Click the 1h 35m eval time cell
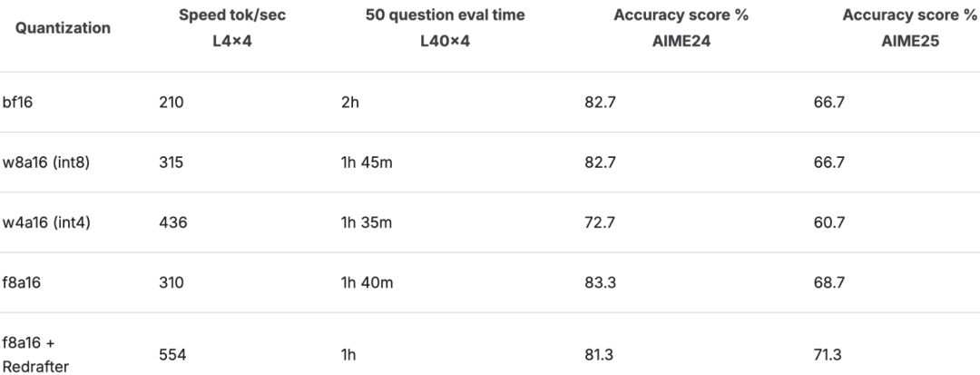980x375 pixels. coord(367,222)
